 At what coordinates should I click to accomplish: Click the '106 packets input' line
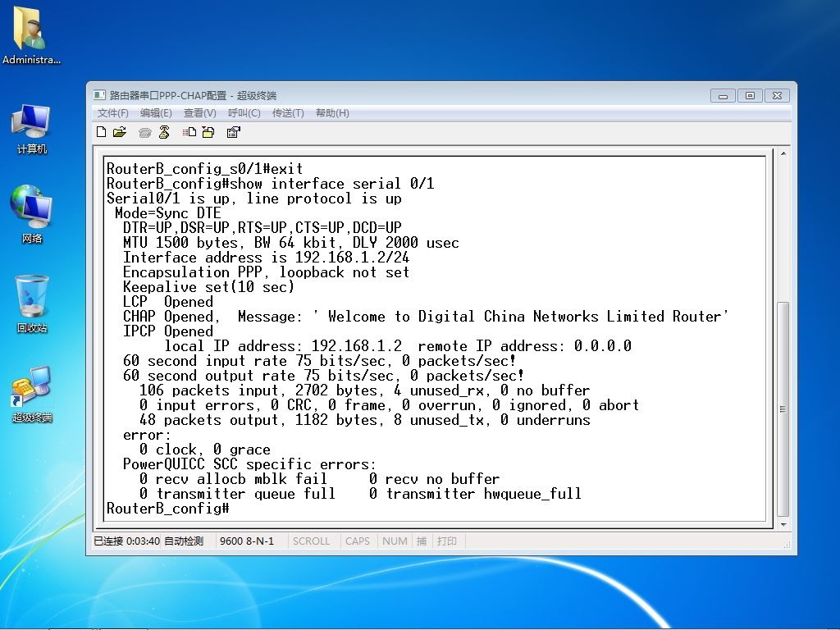click(x=364, y=390)
